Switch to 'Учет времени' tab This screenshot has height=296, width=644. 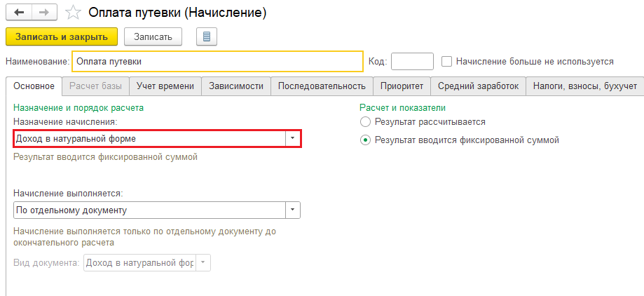[x=165, y=86]
